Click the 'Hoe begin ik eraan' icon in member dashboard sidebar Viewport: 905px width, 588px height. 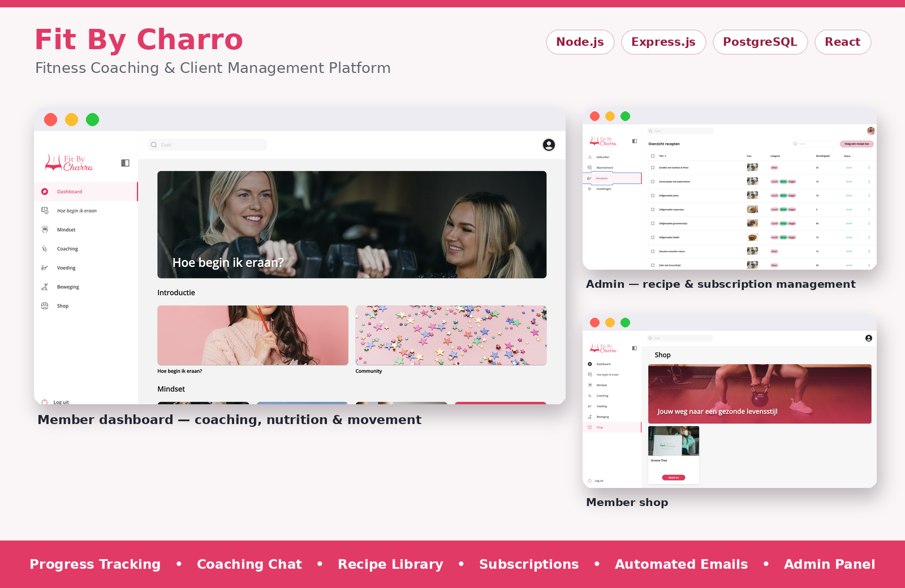(45, 210)
